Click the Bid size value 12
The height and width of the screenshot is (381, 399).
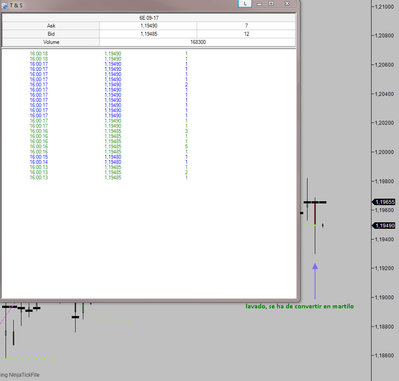246,34
